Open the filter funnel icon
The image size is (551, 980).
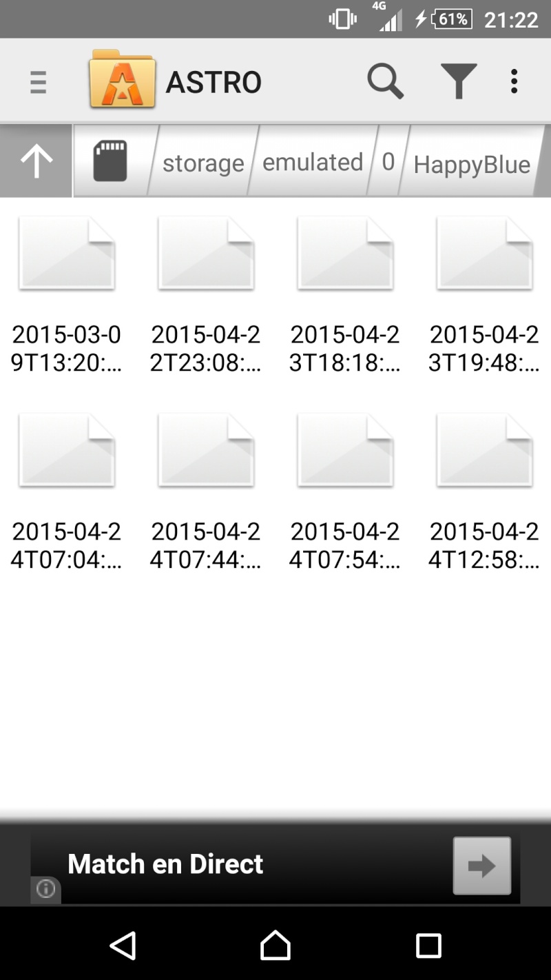pos(459,81)
